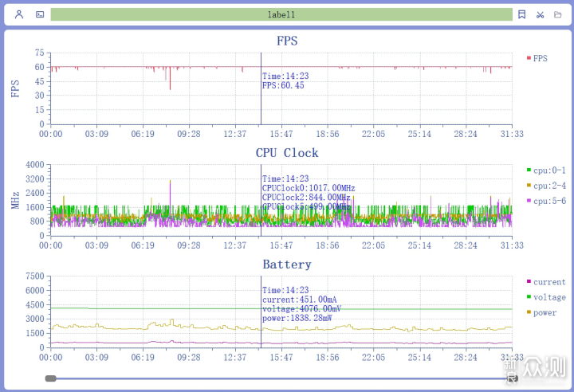Toggle the power legend entry
The width and height of the screenshot is (574, 392).
click(541, 312)
